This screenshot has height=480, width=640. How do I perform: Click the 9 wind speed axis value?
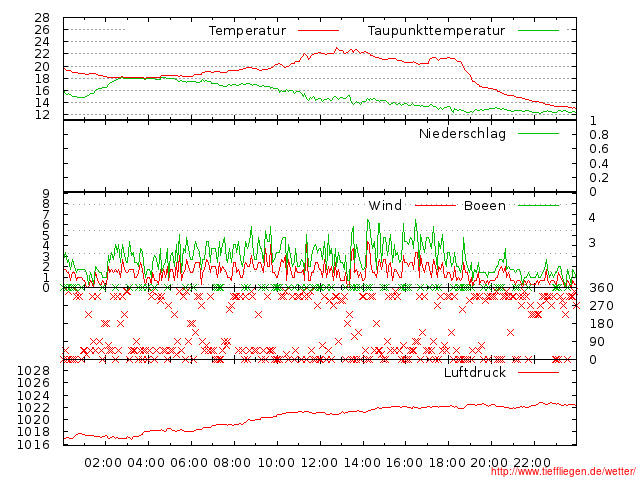46,193
